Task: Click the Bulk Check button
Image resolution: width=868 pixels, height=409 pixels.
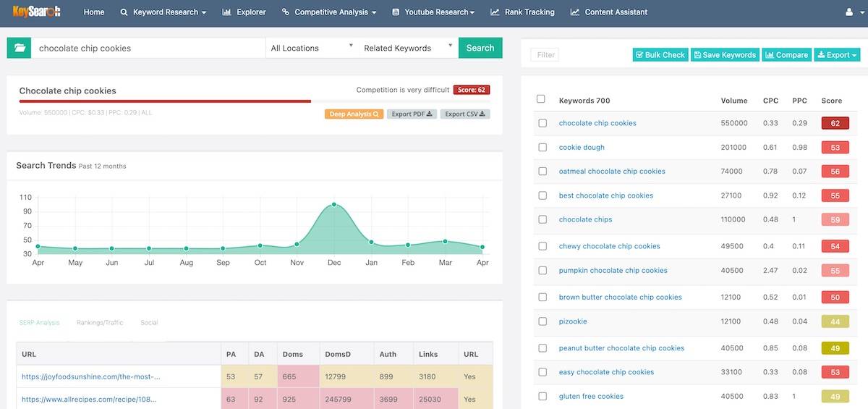Action: point(660,55)
